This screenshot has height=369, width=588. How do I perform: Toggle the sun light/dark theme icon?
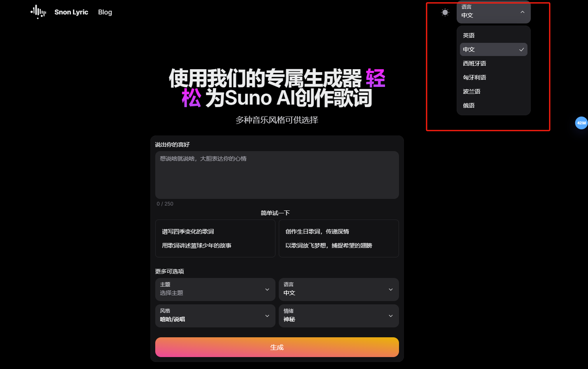coord(445,12)
